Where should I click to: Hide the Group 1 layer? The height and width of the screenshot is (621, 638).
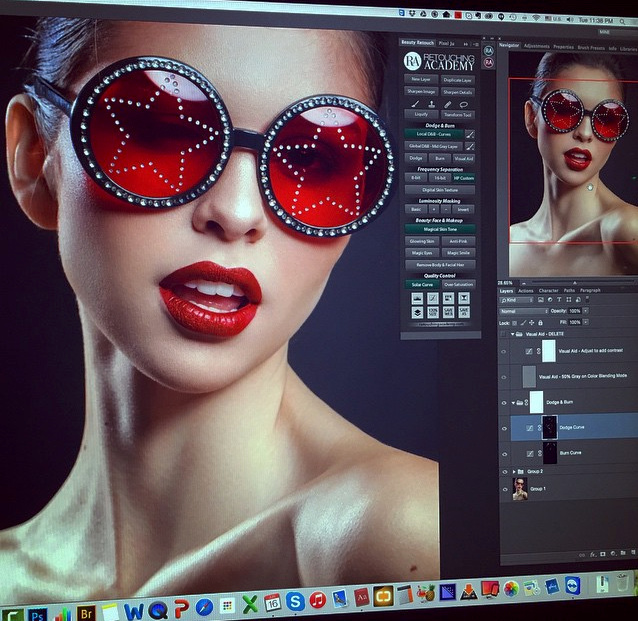pos(504,490)
